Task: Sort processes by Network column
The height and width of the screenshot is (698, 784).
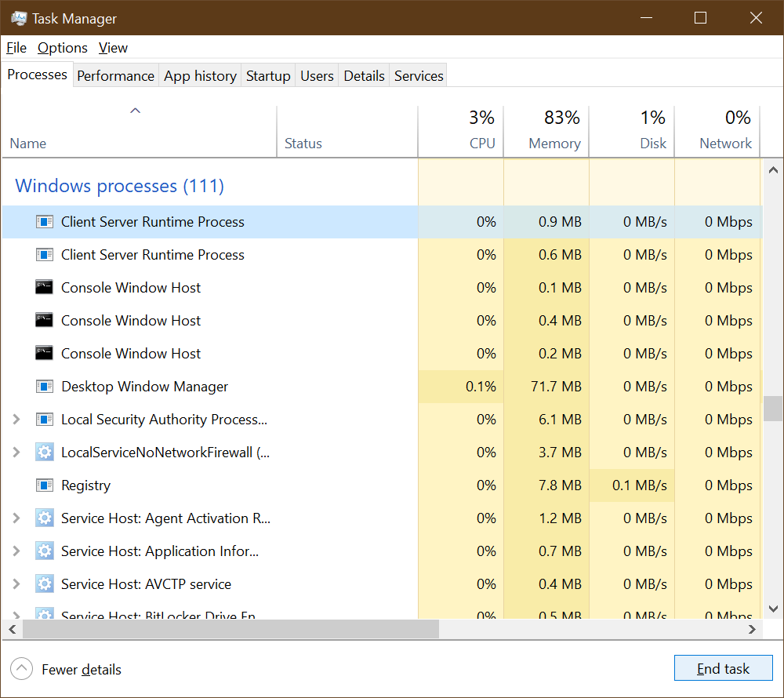Action: [x=717, y=132]
